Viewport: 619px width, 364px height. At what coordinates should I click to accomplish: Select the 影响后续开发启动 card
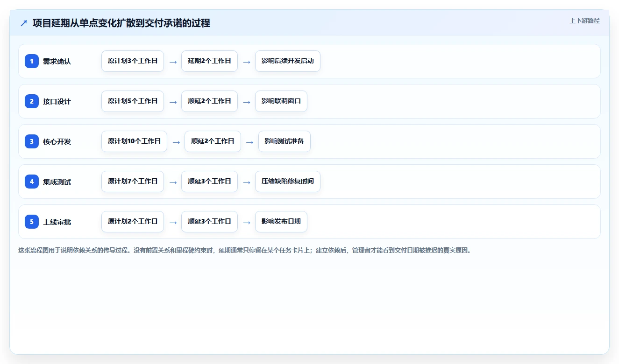pyautogui.click(x=288, y=61)
